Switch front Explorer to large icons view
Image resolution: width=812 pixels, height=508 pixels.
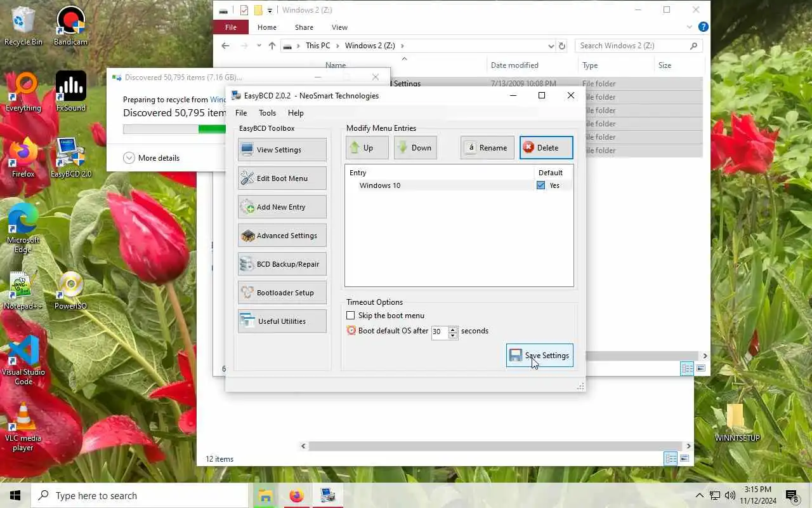(700, 368)
